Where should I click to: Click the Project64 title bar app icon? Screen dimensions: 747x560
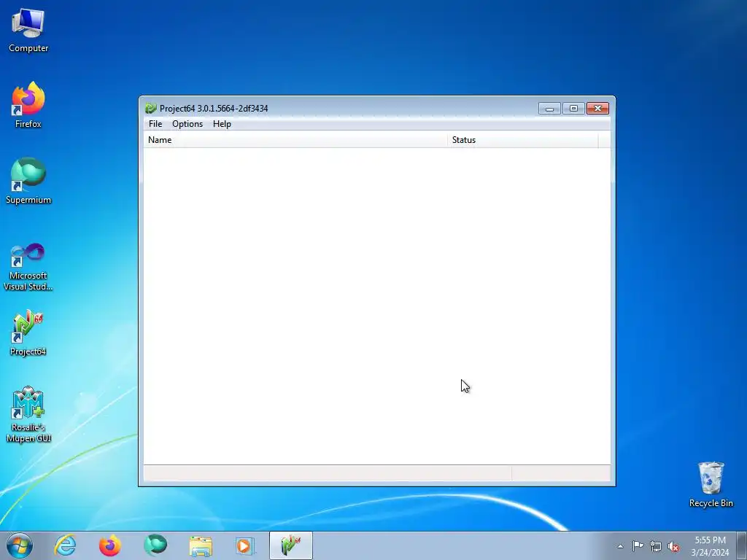click(151, 108)
